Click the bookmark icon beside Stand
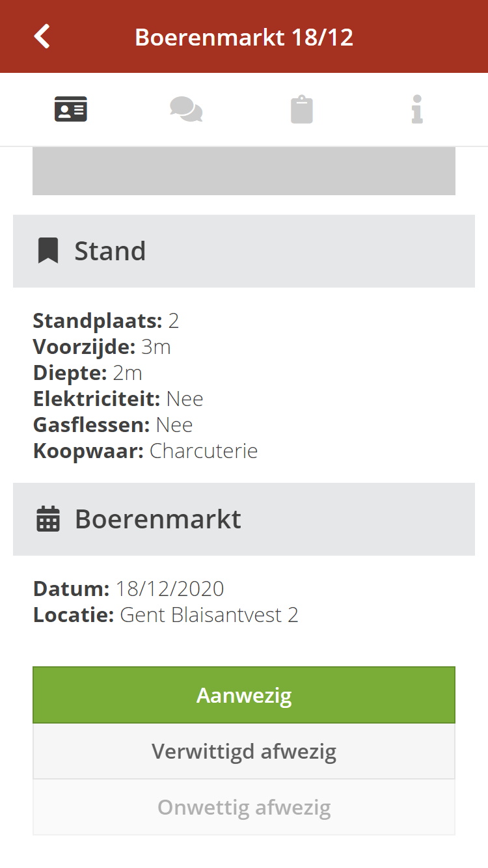Screen dimensions: 488x868 pos(48,251)
